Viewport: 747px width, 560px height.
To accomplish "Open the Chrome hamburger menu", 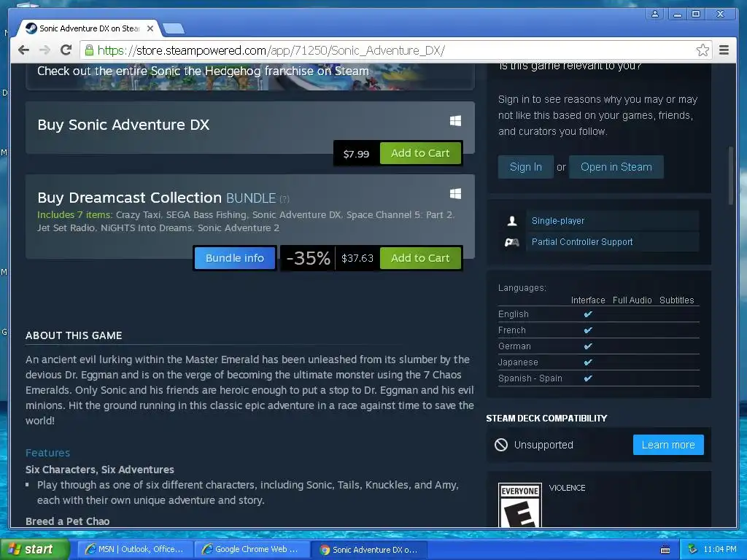I will coord(724,50).
